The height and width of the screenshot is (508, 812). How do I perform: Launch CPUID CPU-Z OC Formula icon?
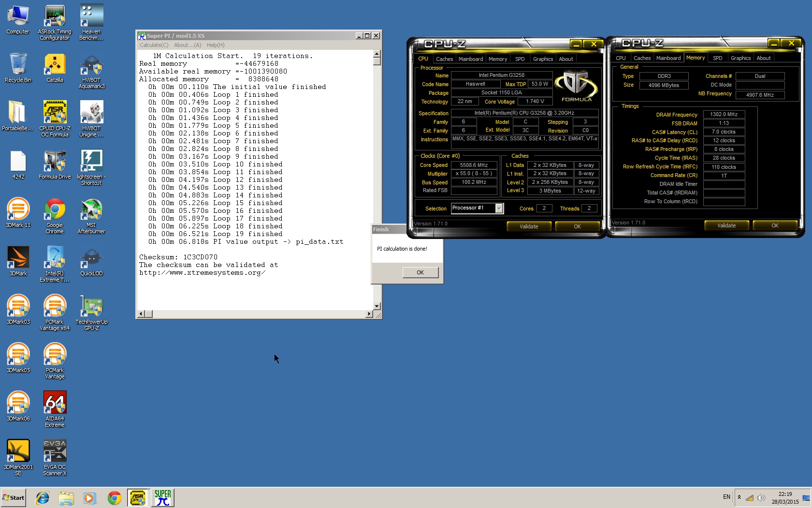[55, 119]
